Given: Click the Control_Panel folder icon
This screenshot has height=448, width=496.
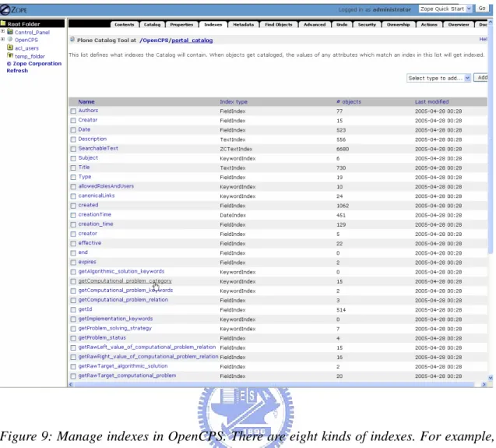Looking at the screenshot, I should pyautogui.click(x=10, y=32).
